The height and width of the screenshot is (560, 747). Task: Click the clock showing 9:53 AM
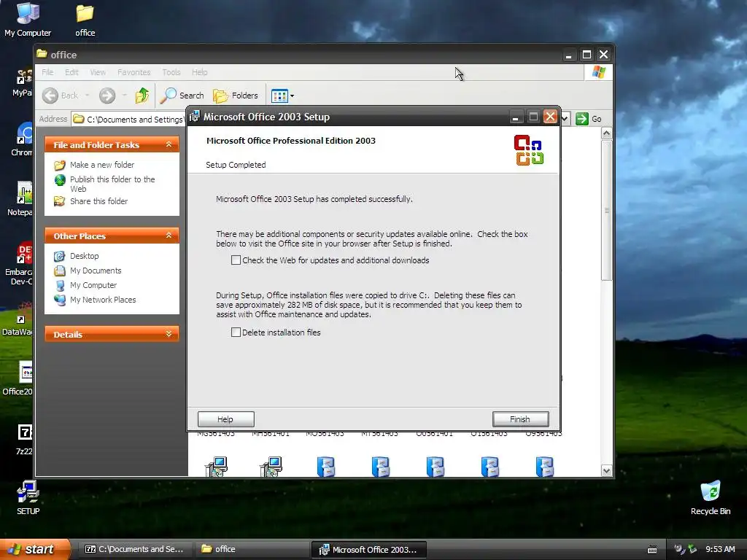click(720, 549)
